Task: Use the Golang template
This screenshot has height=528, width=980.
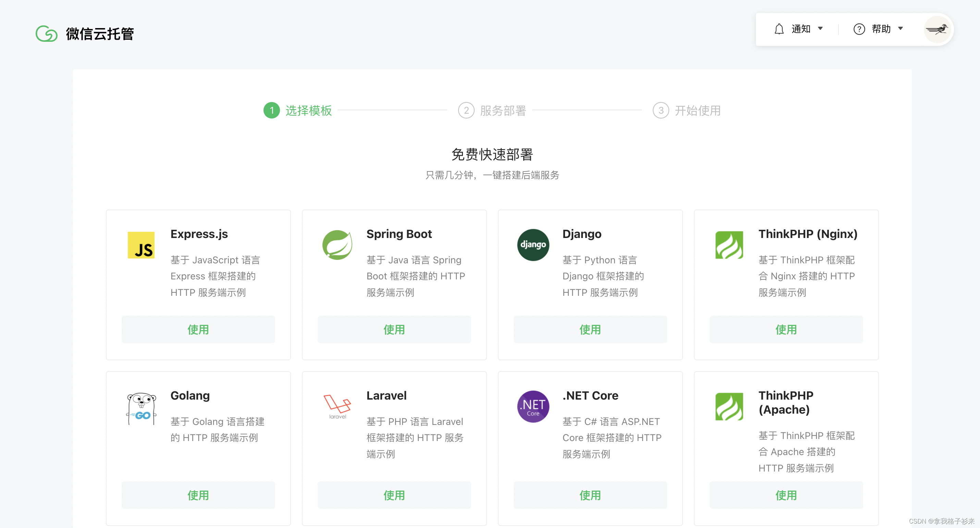Action: coord(198,495)
